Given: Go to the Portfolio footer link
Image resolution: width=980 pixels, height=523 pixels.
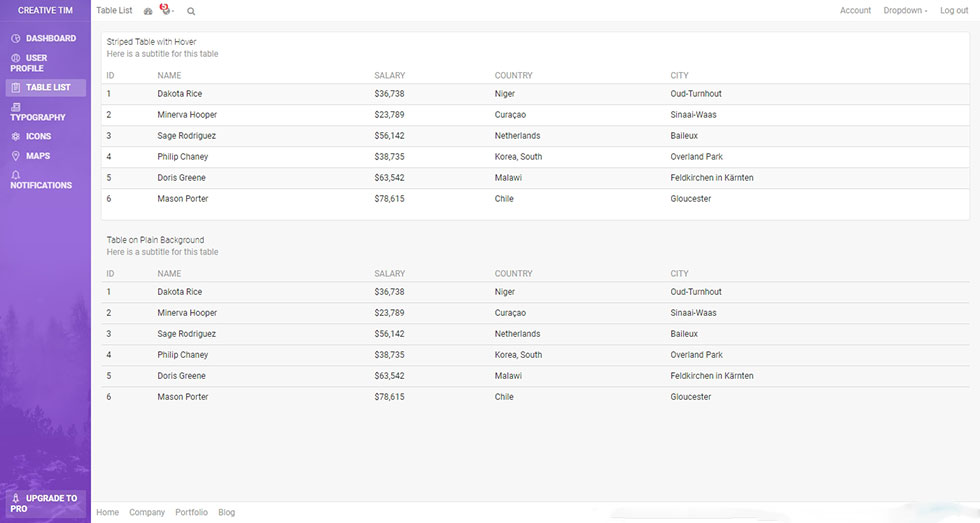Looking at the screenshot, I should pos(191,512).
